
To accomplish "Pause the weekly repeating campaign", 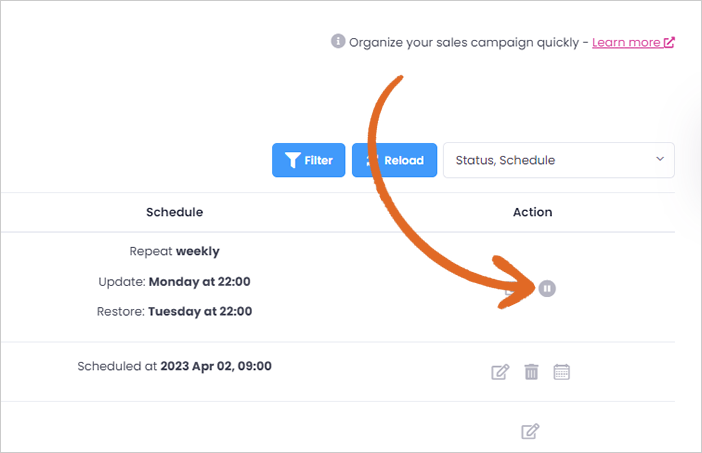I will coord(547,289).
